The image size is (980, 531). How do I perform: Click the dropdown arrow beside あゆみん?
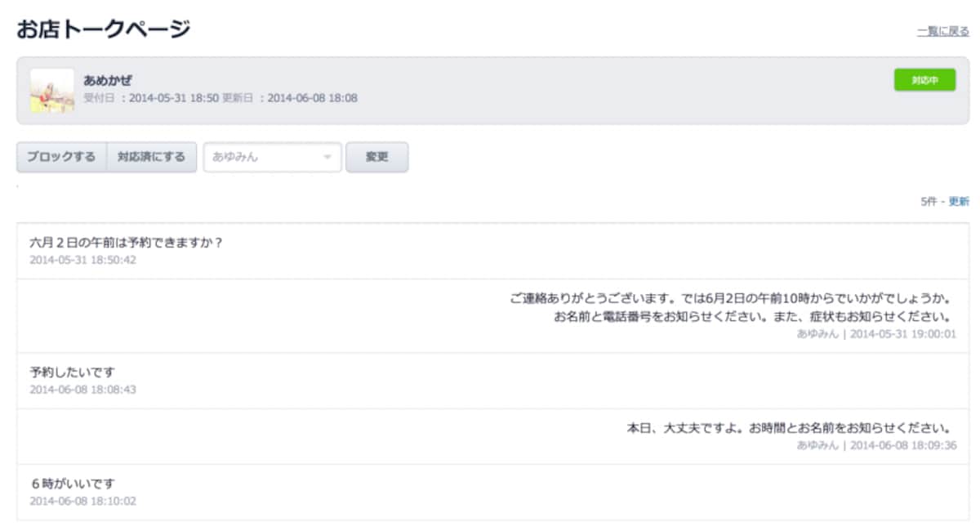[327, 157]
